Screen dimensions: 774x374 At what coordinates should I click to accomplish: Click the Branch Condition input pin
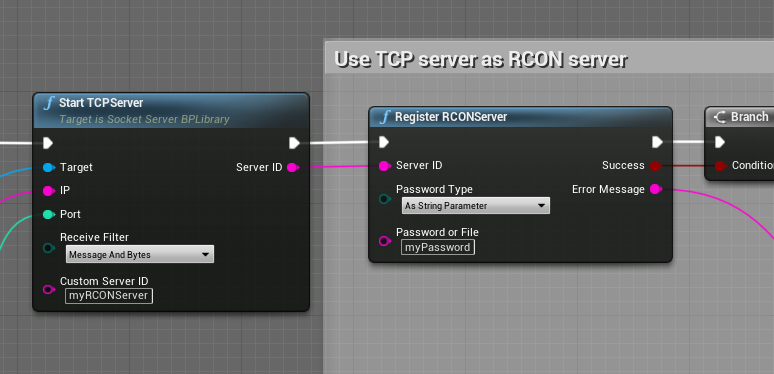tap(721, 166)
